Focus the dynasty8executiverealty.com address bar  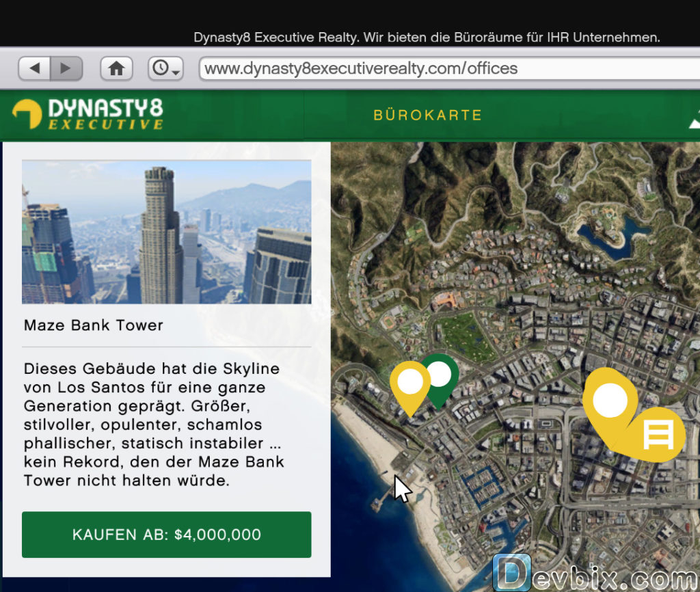click(x=449, y=68)
